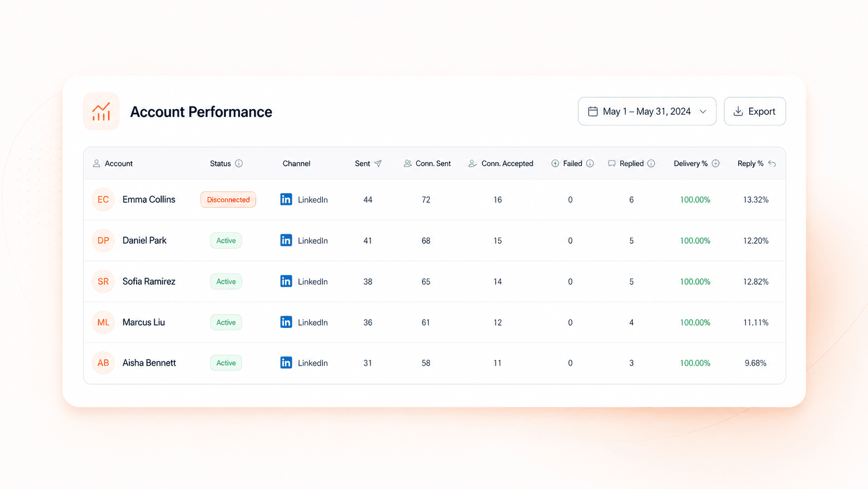Viewport: 868px width, 489px height.
Task: Click Marcus Liu's ML avatar
Action: (x=103, y=322)
